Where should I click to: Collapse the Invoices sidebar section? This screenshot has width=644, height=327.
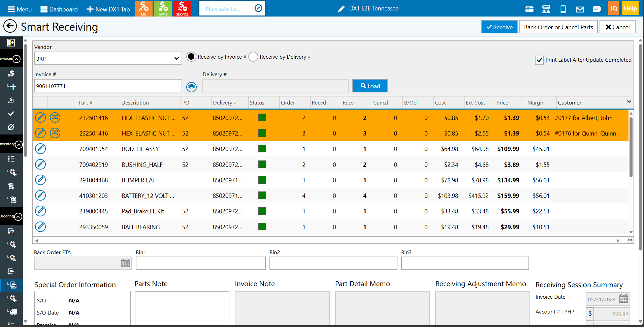pyautogui.click(x=16, y=59)
